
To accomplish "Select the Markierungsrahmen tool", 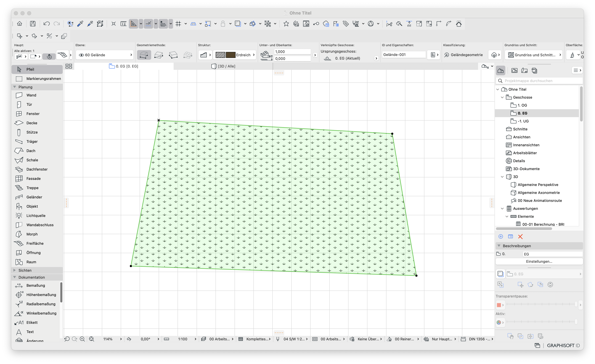I will tap(37, 79).
